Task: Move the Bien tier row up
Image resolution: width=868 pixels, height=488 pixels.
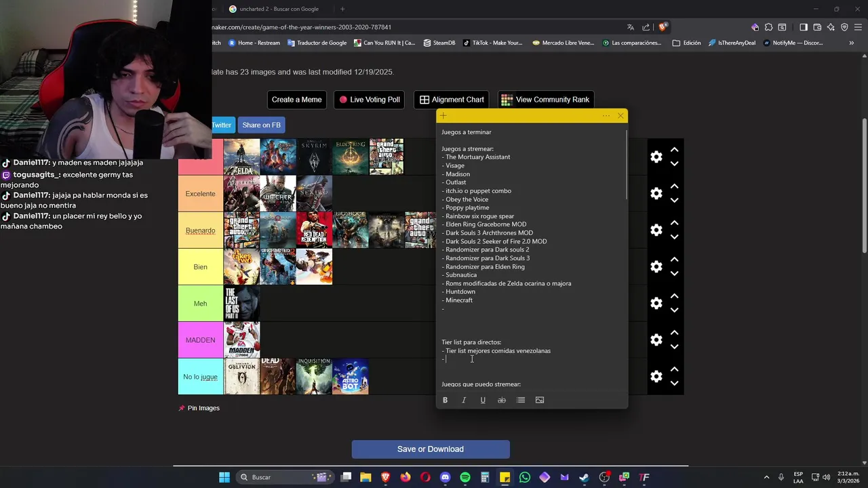Action: [x=675, y=260]
